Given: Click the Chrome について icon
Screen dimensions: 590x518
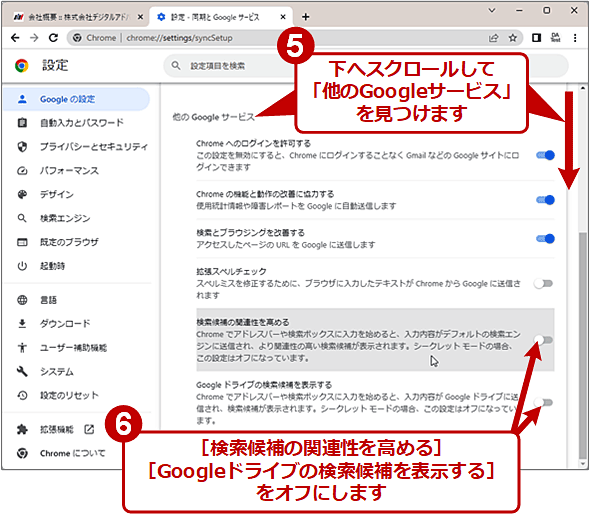Looking at the screenshot, I should coord(22,453).
